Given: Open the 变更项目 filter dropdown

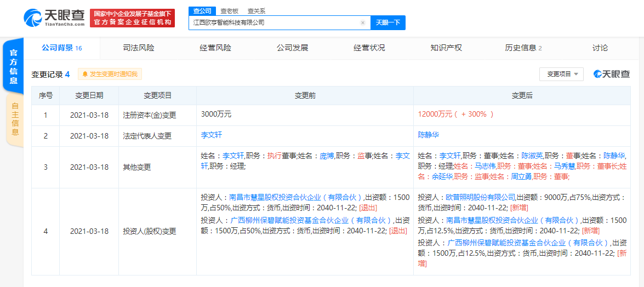Looking at the screenshot, I should 561,74.
